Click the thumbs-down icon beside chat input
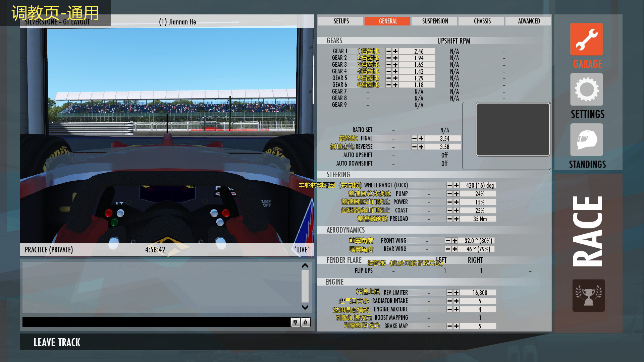644x362 pixels. click(x=295, y=322)
